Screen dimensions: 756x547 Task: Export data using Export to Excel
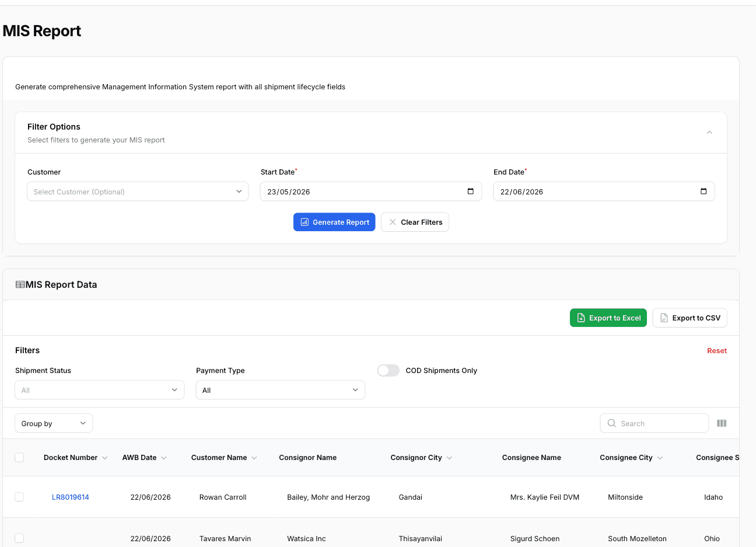point(608,318)
